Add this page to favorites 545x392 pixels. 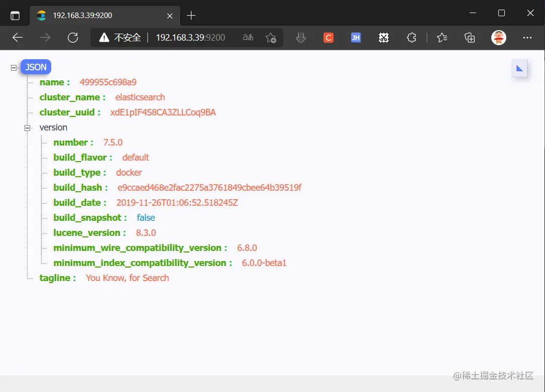271,38
